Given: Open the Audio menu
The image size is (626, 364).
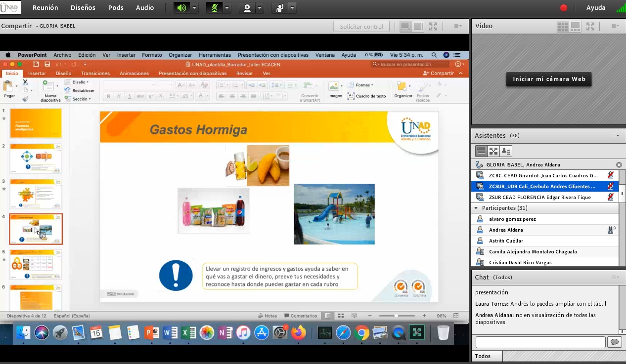Looking at the screenshot, I should (x=145, y=7).
